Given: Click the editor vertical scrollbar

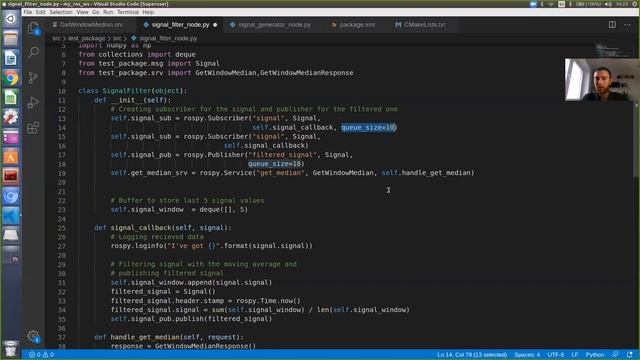Looking at the screenshot, I should pos(636,141).
